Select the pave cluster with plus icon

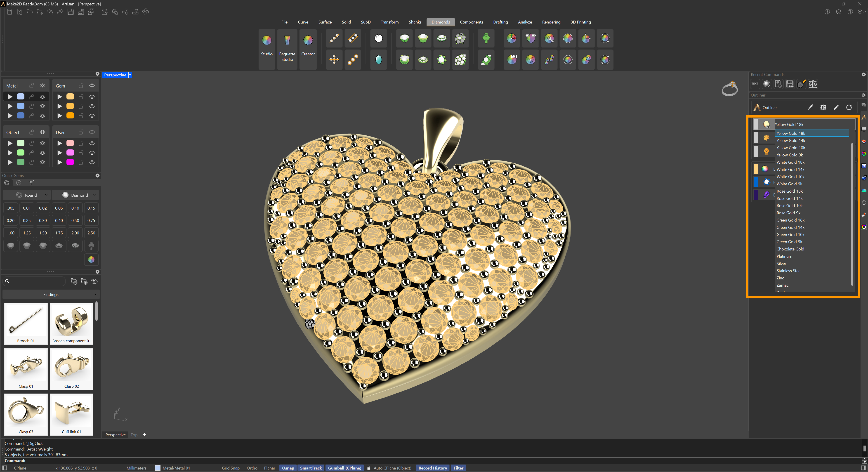point(460,38)
